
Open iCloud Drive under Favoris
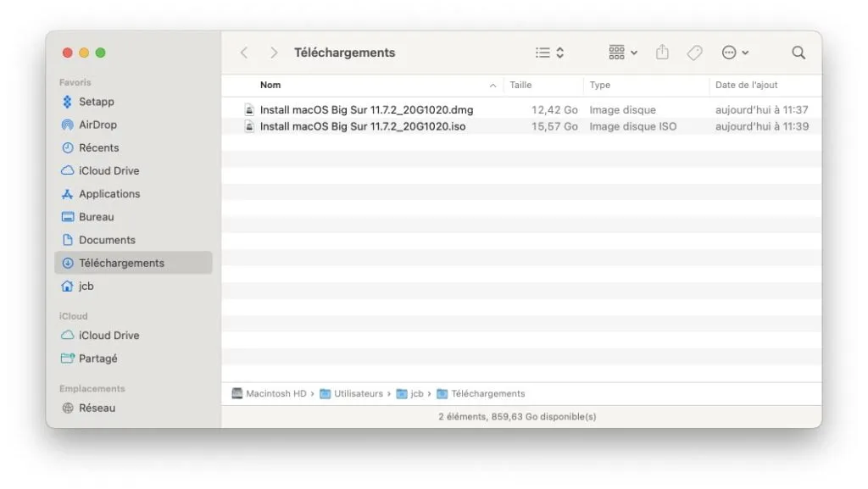(x=100, y=171)
